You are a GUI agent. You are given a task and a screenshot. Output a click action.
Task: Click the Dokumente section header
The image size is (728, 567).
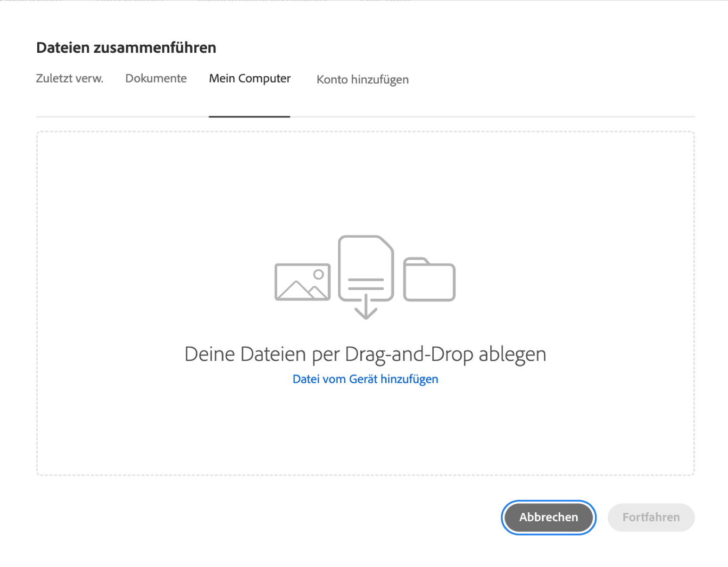[x=156, y=78]
